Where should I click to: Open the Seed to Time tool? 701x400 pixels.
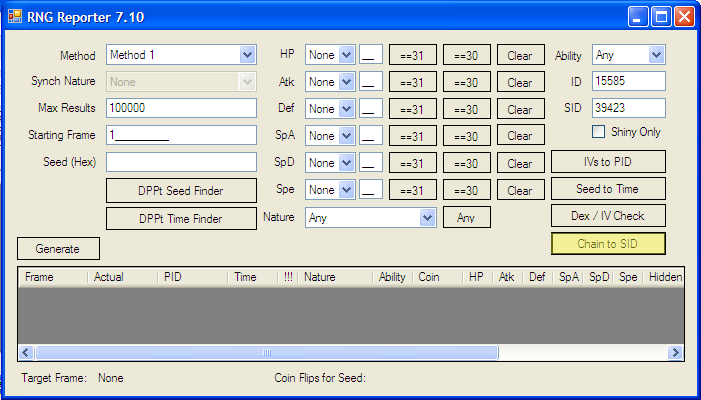tap(608, 189)
